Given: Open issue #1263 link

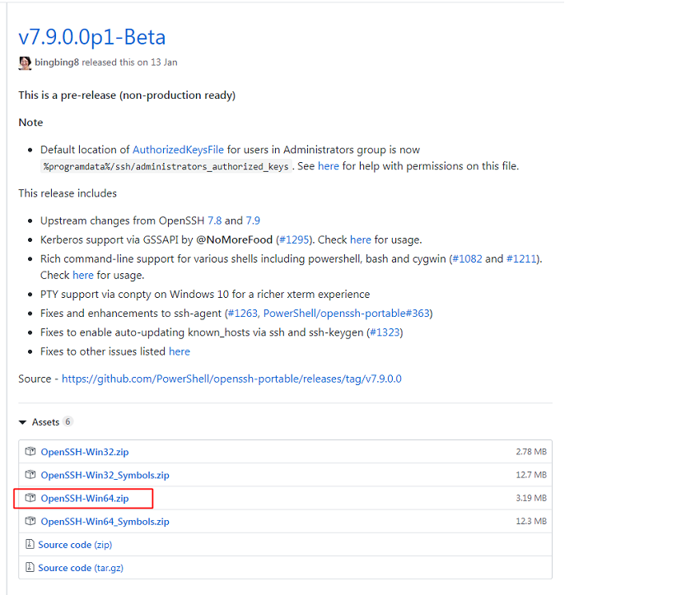Looking at the screenshot, I should [243, 314].
